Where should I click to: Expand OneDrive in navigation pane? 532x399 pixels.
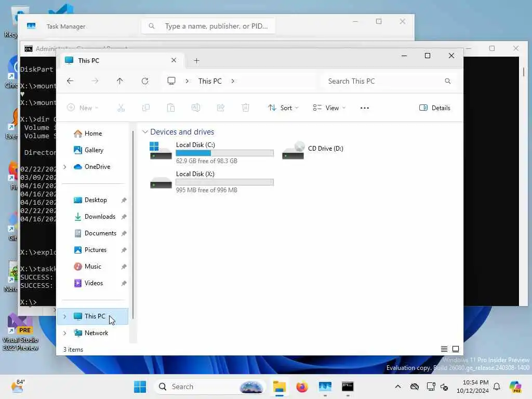[x=65, y=167]
